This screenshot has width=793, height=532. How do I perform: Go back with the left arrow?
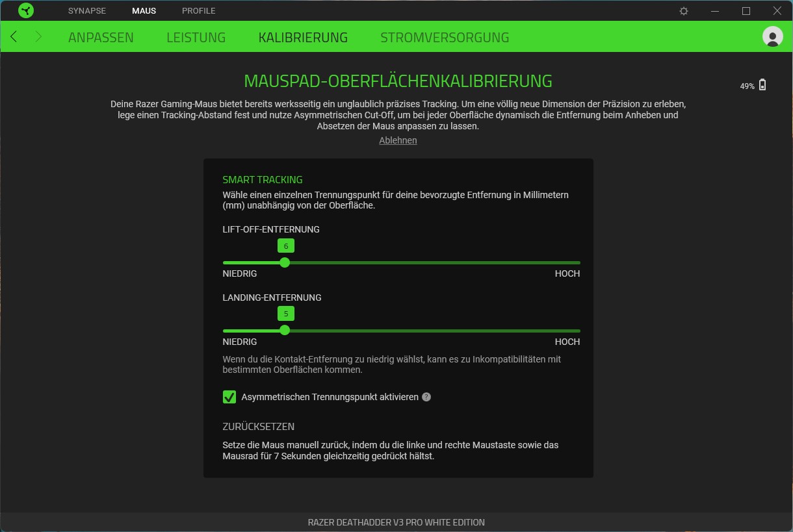14,37
